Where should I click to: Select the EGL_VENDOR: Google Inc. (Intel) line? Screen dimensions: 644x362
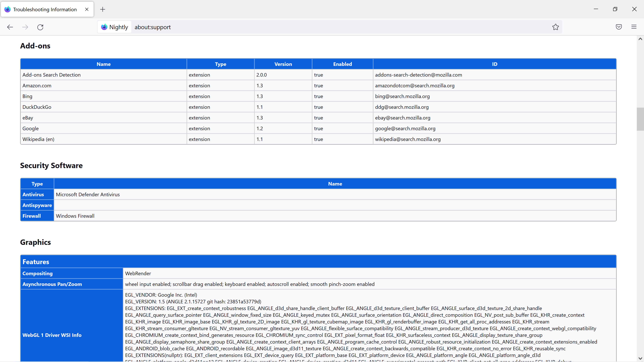click(161, 295)
